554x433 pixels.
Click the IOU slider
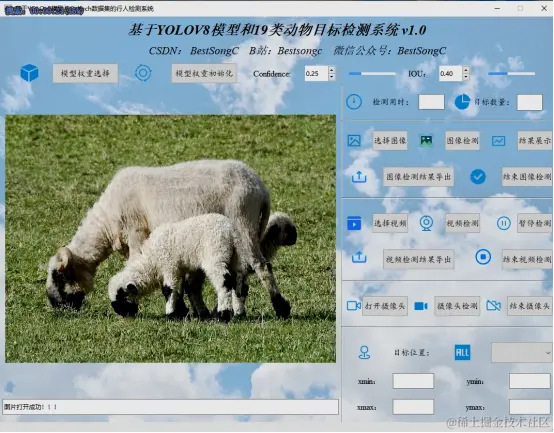pos(511,73)
